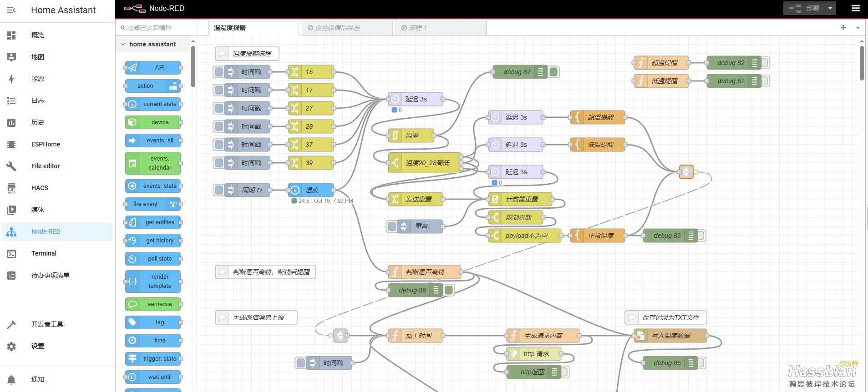The image size is (868, 392).
Task: Collapse the home assistant palette category
Action: [x=122, y=44]
